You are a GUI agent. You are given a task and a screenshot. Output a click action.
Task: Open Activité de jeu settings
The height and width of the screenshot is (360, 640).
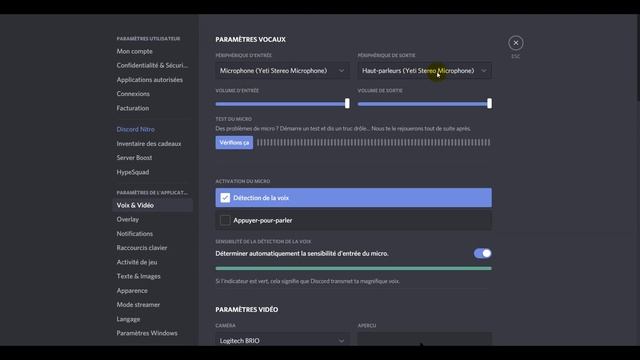point(137,262)
